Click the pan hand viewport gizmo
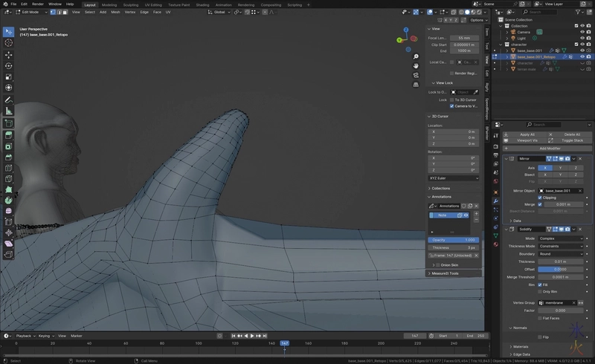The height and width of the screenshot is (364, 595). pyautogui.click(x=416, y=65)
